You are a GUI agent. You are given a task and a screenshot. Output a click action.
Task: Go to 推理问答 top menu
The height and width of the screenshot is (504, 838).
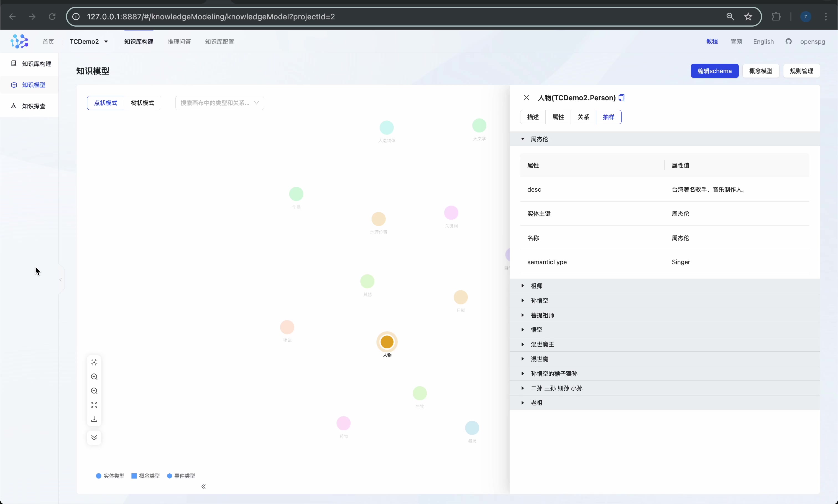[179, 42]
